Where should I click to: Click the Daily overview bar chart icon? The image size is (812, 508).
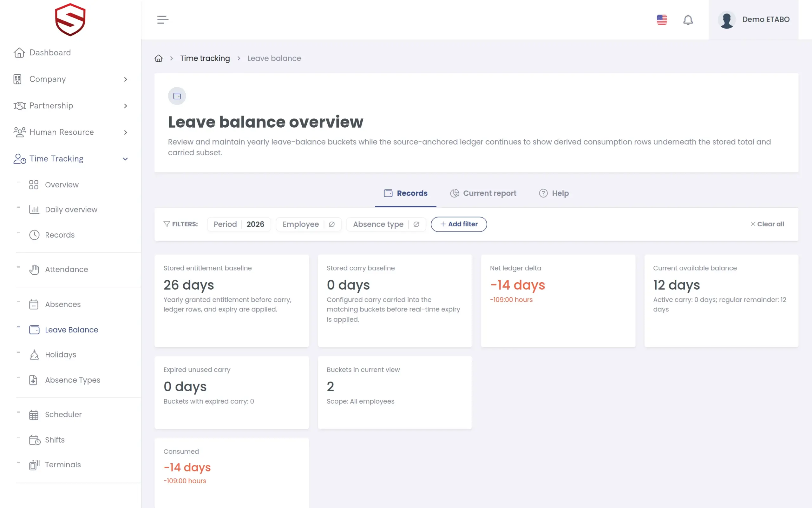(34, 210)
